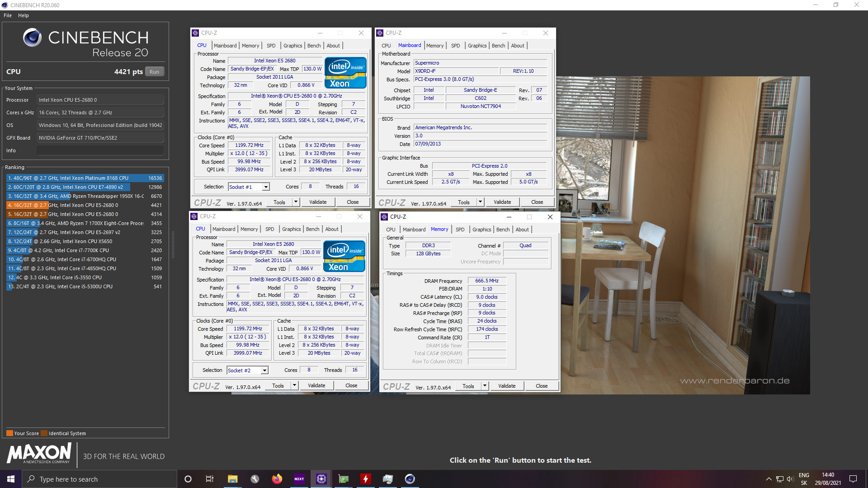868x488 pixels.
Task: Click the monitor app icon on taskbar
Action: click(387, 479)
